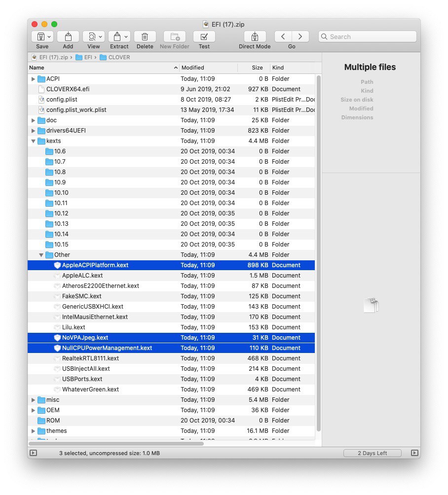Toggle the left panel button in status bar

click(x=33, y=453)
